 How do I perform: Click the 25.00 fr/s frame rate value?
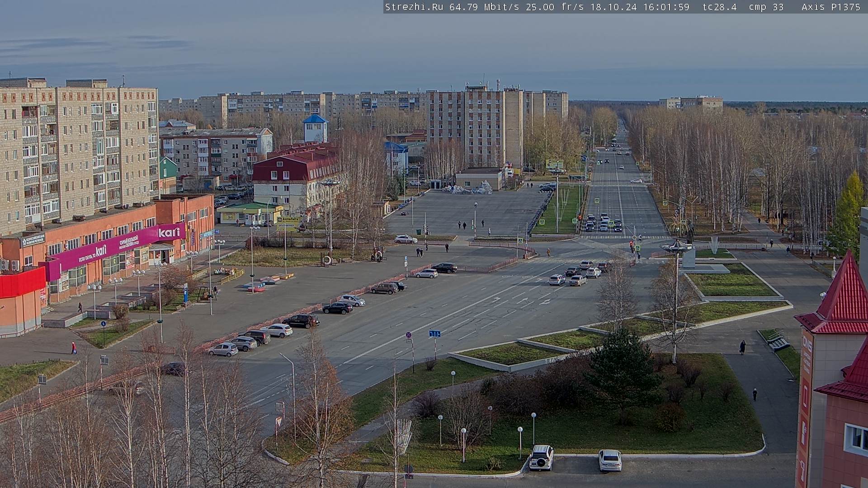point(556,7)
